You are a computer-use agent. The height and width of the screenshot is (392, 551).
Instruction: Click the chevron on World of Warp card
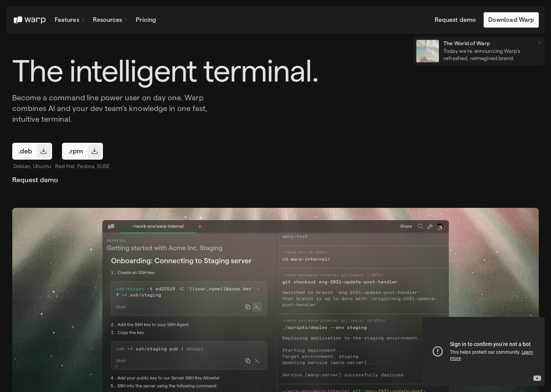coord(540,42)
